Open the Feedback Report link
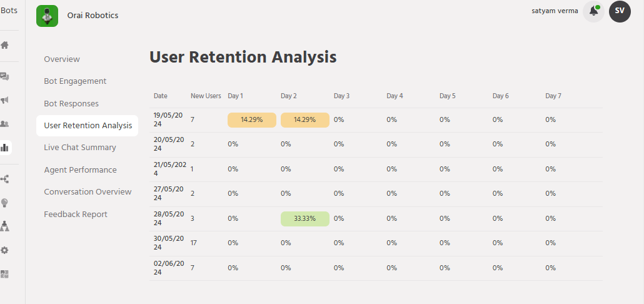Screen dimensions: 644x304 76,214
